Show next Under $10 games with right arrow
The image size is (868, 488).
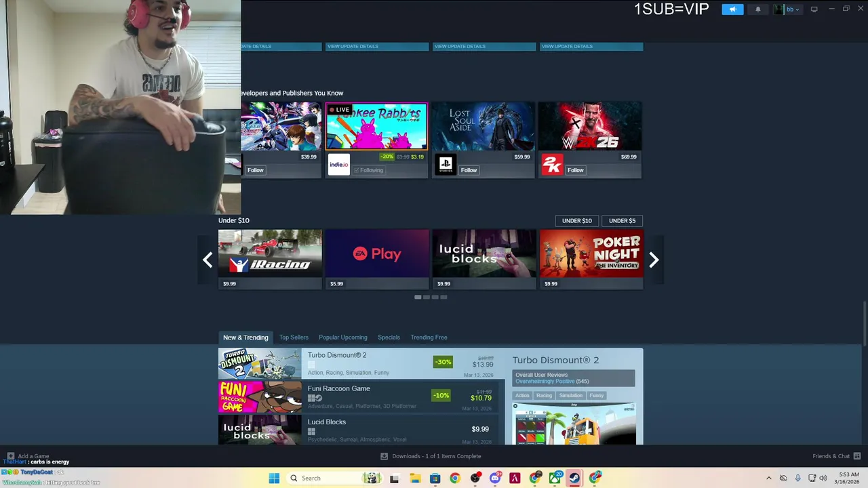654,260
